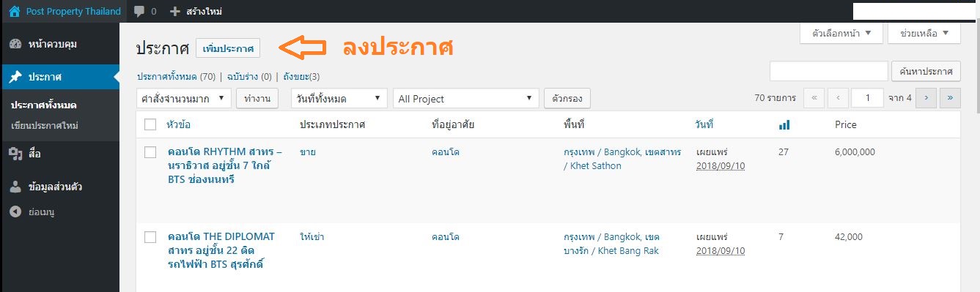Open the All Project dropdown
This screenshot has width=980, height=292.
pyautogui.click(x=466, y=98)
